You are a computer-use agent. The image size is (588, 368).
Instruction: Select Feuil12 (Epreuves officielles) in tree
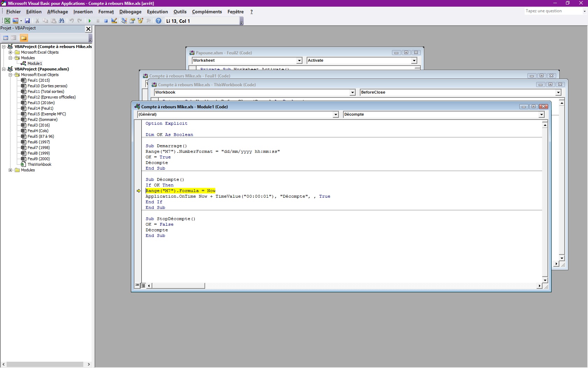pyautogui.click(x=51, y=97)
